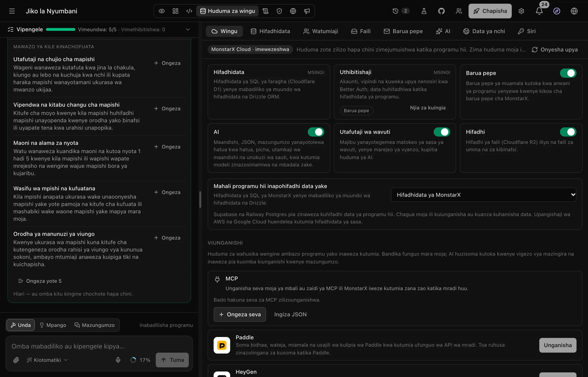This screenshot has width=588, height=377.
Task: Open the GitHub integration
Action: [x=441, y=11]
